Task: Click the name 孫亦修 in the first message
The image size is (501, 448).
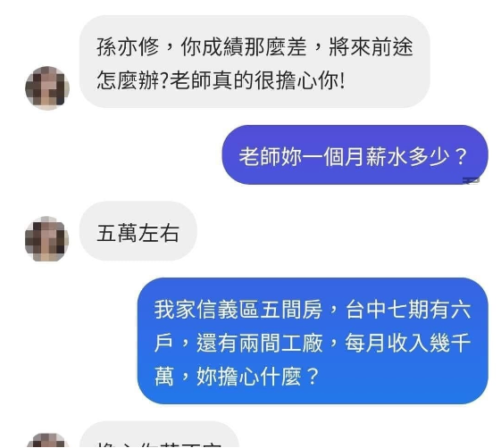Action: coord(128,47)
